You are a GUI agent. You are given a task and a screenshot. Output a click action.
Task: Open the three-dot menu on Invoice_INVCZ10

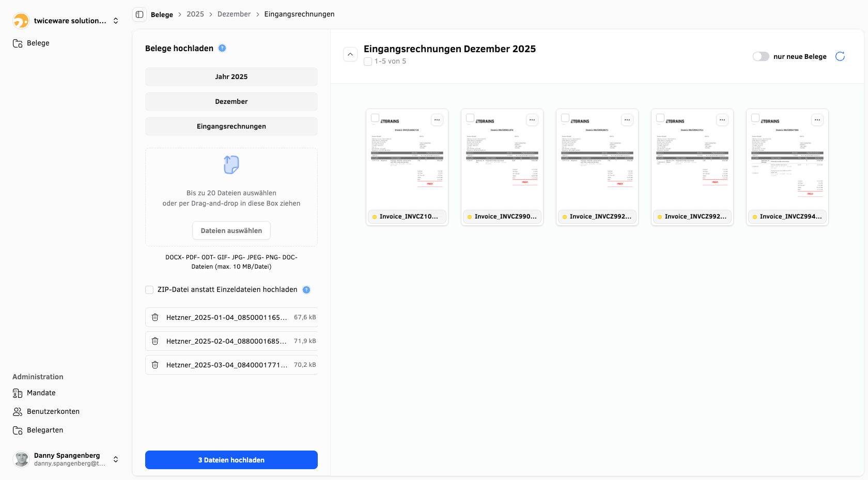pyautogui.click(x=437, y=119)
